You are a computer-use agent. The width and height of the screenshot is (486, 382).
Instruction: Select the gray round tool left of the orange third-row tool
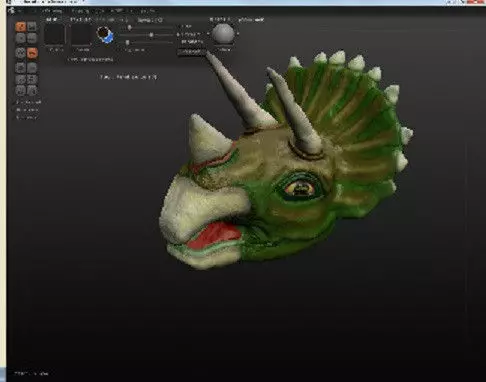point(21,53)
